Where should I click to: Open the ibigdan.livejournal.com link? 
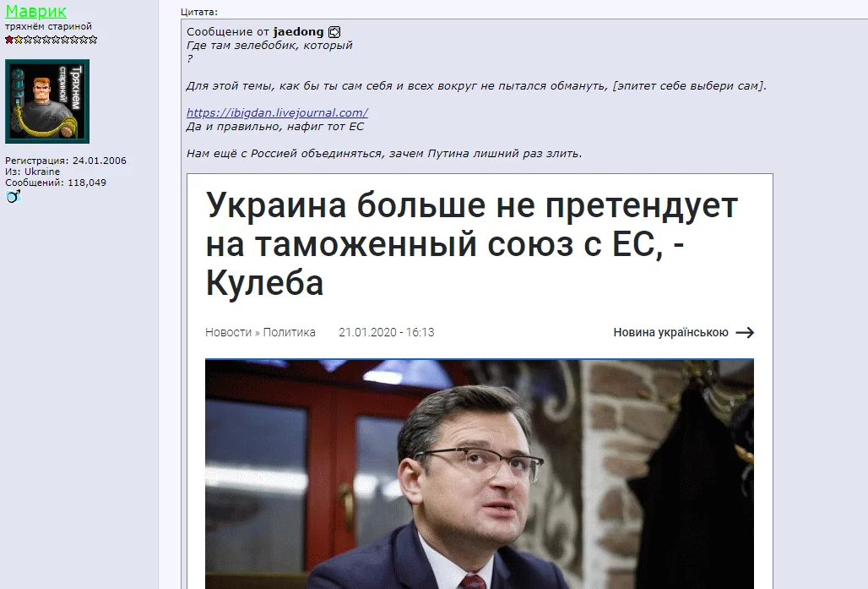[x=277, y=112]
